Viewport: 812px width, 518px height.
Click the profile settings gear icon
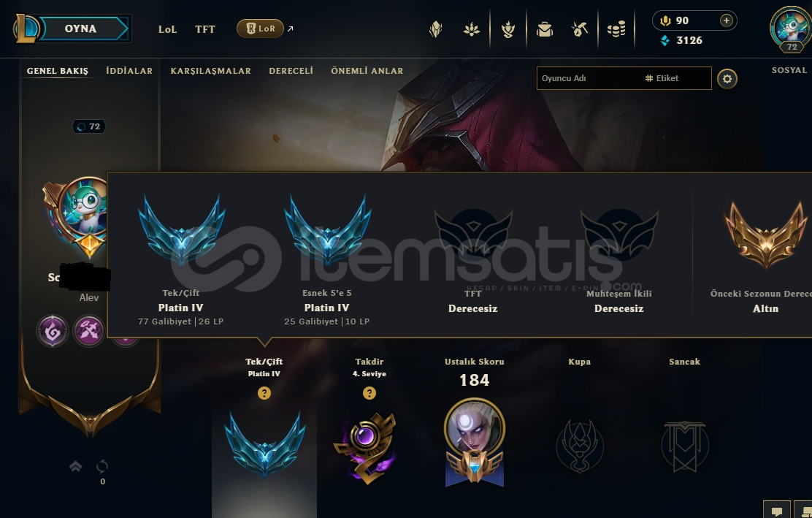(x=727, y=79)
